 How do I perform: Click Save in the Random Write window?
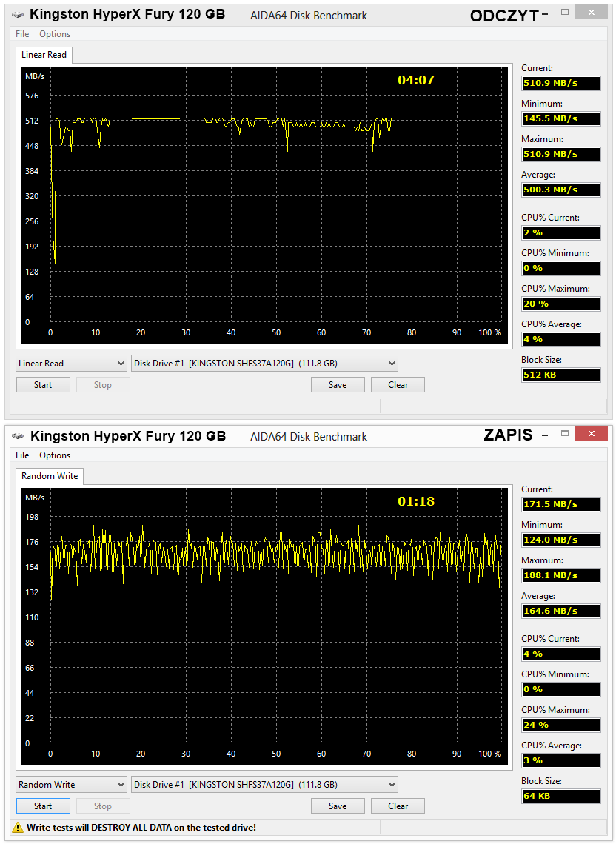(338, 806)
